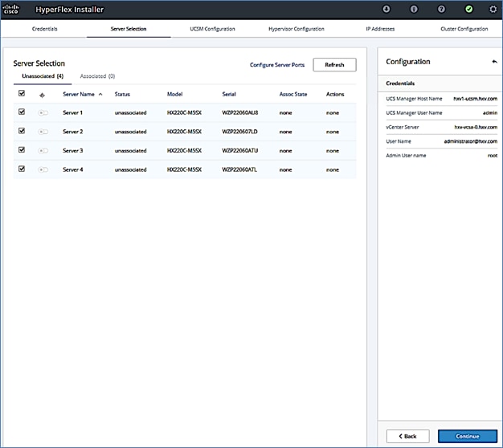
Task: Collapse Configuration panel via arrow icon
Action: [494, 62]
